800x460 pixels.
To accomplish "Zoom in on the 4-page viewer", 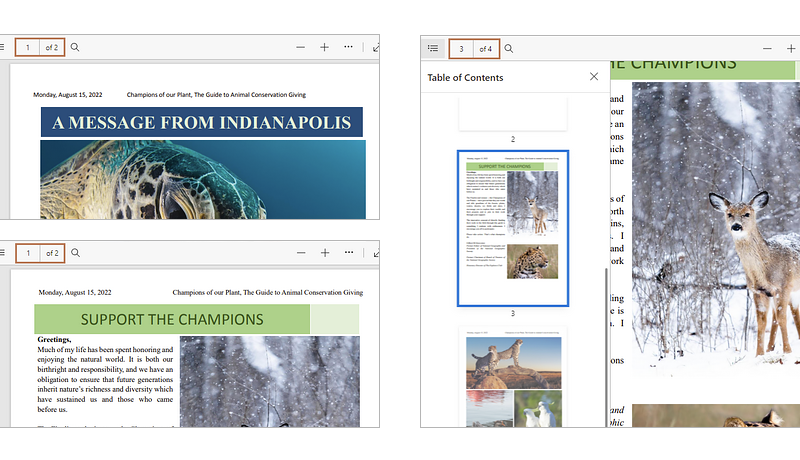I will pyautogui.click(x=791, y=48).
